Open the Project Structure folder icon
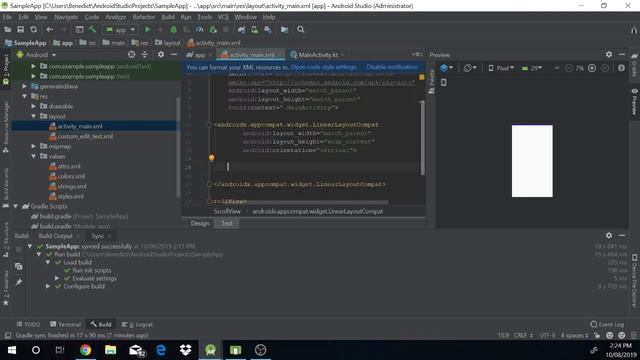The height and width of the screenshot is (360, 640). [284, 30]
